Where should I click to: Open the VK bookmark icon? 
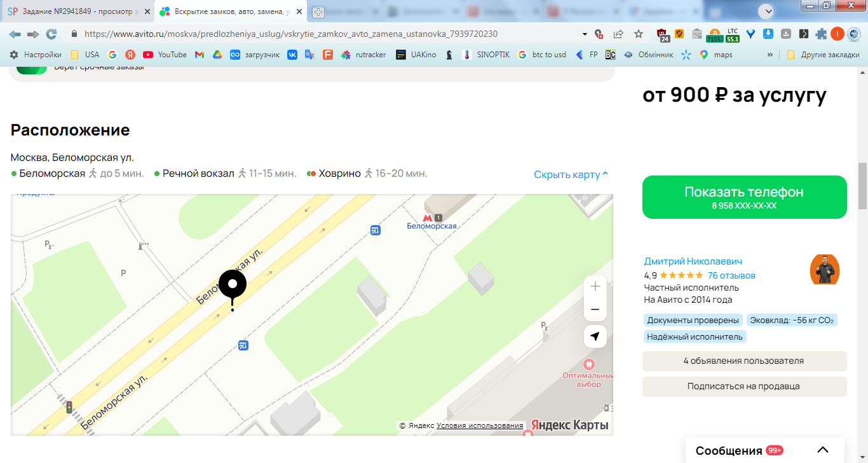292,55
